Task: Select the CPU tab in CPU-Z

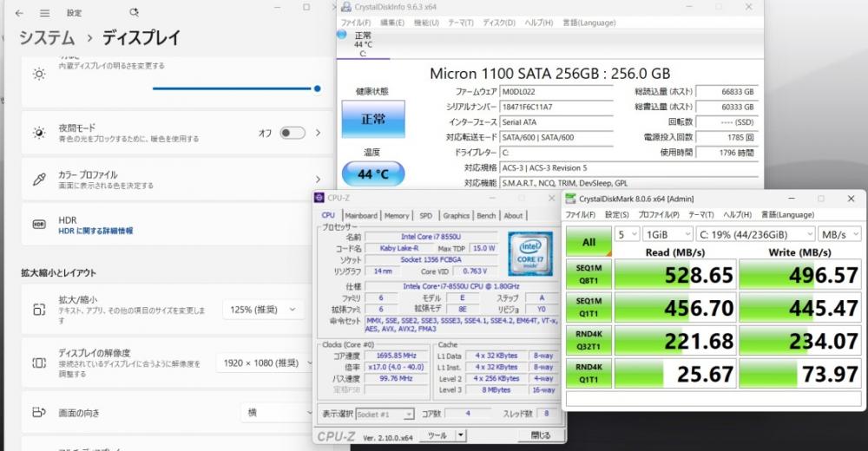Action: click(328, 215)
